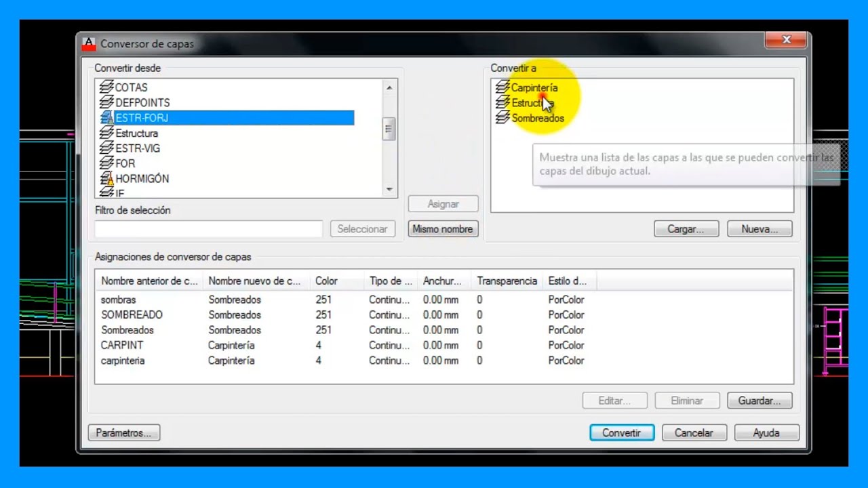The height and width of the screenshot is (488, 868).
Task: Select the FOR layer
Action: (x=125, y=163)
